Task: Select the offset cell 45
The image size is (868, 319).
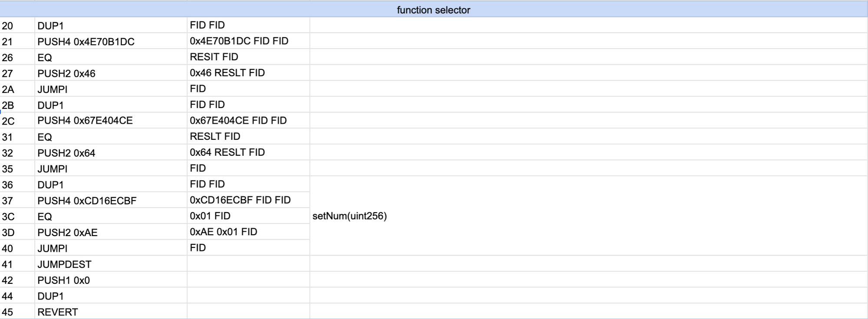Action: (17, 312)
